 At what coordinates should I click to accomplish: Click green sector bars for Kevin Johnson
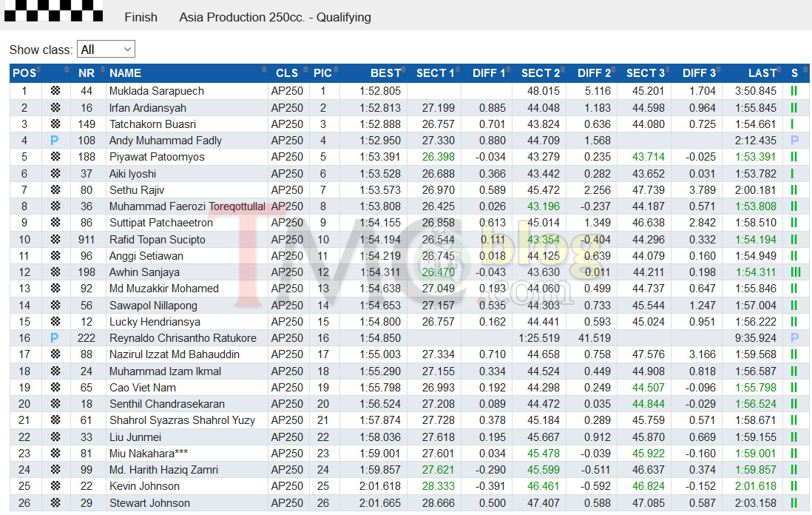[x=794, y=486]
